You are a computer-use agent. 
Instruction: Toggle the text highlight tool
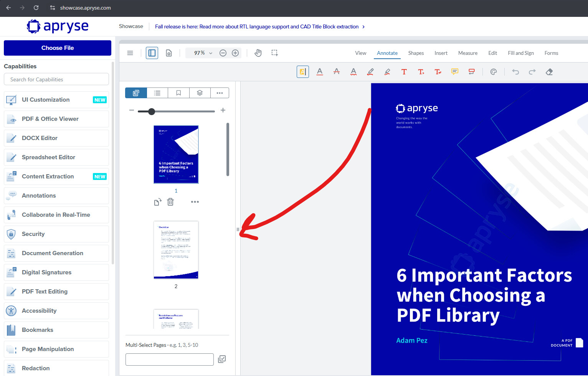click(303, 72)
